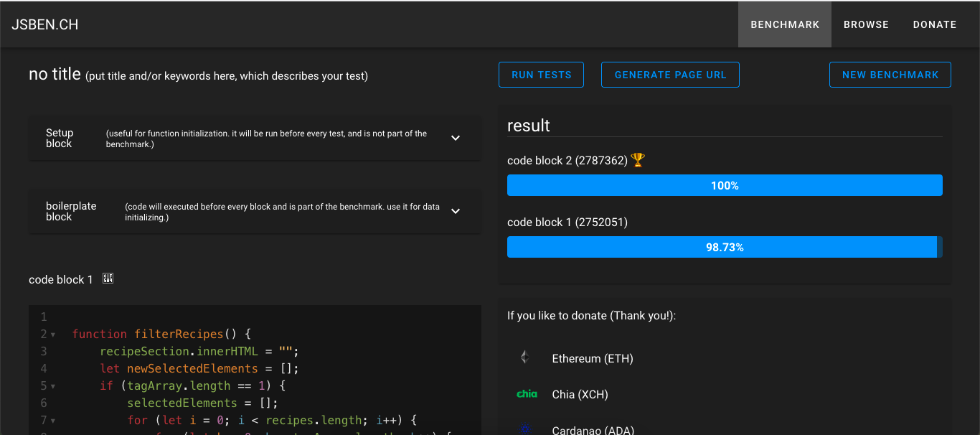
Task: Open the BROWSE page
Action: click(865, 24)
